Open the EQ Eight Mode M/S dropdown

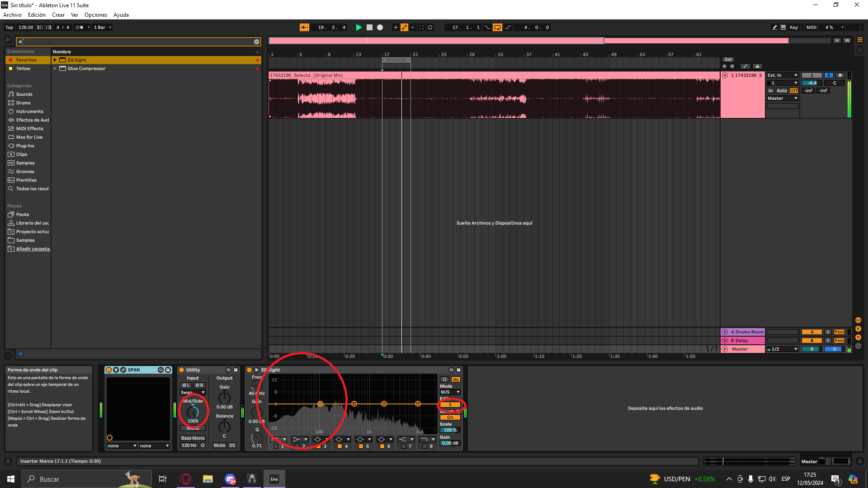(x=450, y=392)
